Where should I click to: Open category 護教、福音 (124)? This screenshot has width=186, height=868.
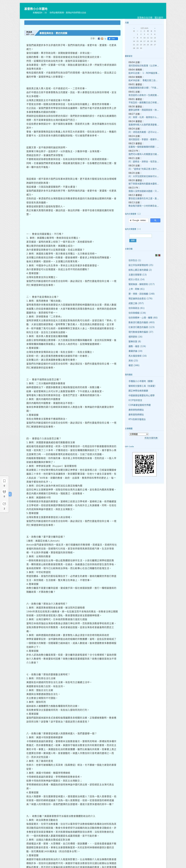tap(137, 346)
